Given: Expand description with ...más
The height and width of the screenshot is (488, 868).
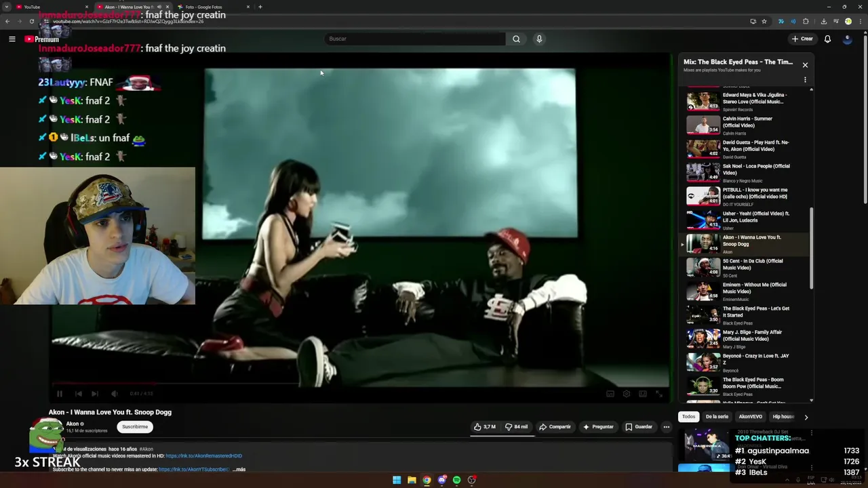Looking at the screenshot, I should [239, 469].
